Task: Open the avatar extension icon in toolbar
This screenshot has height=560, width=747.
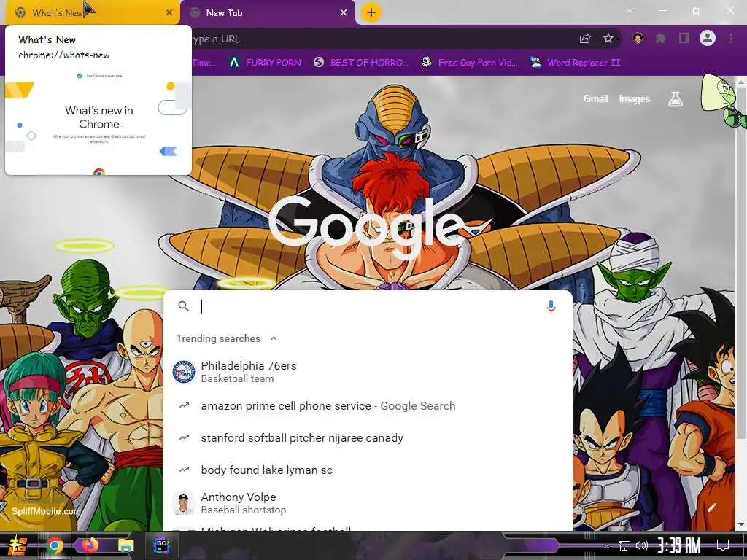Action: (x=638, y=38)
